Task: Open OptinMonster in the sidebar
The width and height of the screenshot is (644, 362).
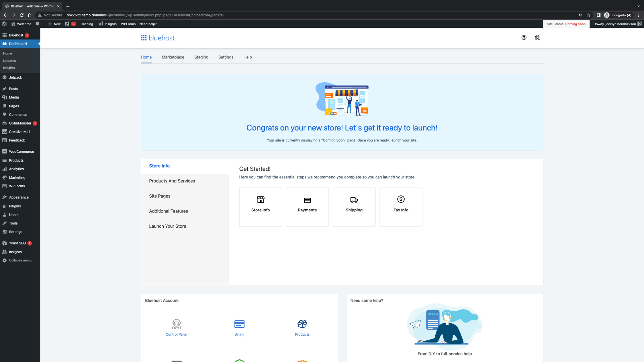Action: click(x=20, y=123)
